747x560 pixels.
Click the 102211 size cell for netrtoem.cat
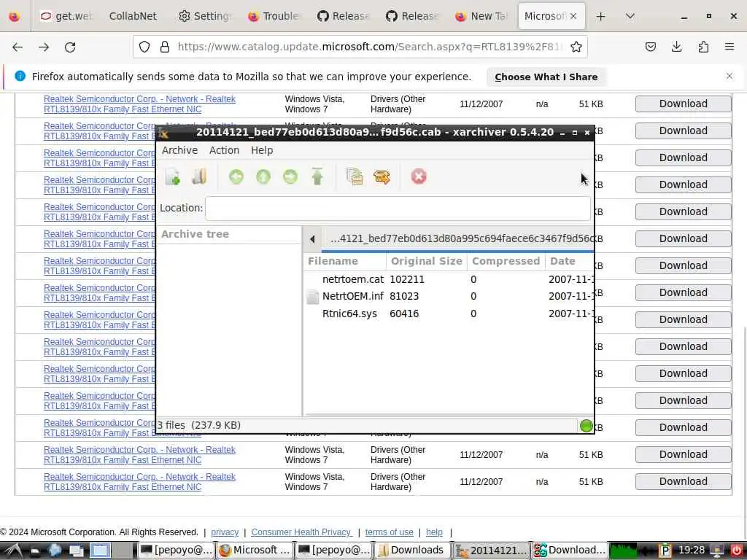click(407, 279)
